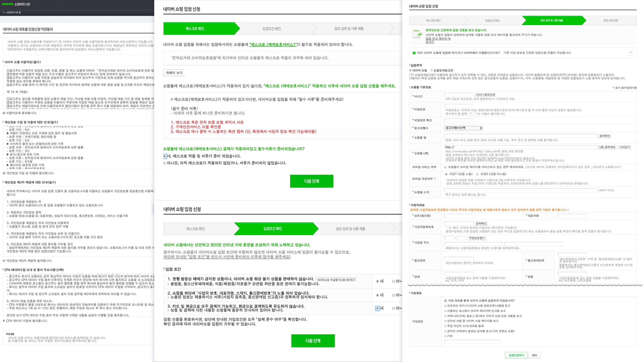Select 사용하는 호스팅사 관리자 페이지 안내 option
This screenshot has height=362, width=644.
click(445, 311)
